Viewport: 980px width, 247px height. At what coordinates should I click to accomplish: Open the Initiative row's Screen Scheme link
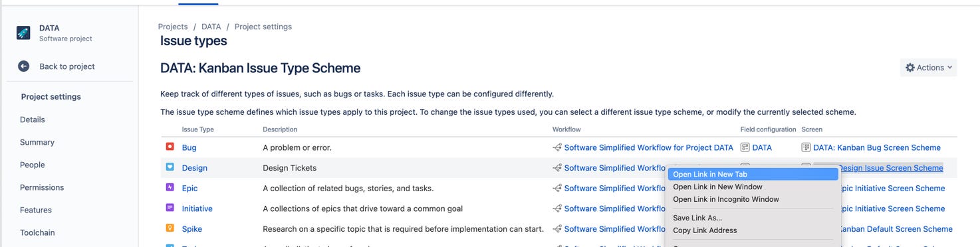click(893, 208)
